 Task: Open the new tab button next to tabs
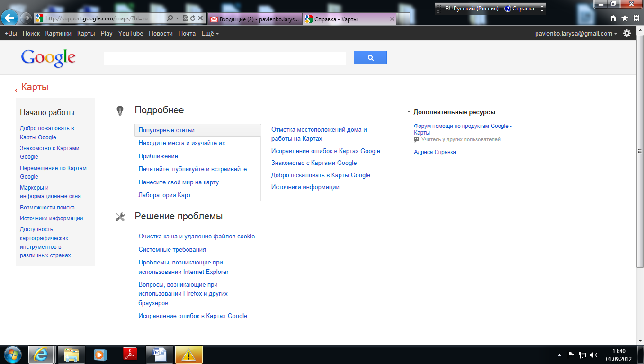coord(403,19)
